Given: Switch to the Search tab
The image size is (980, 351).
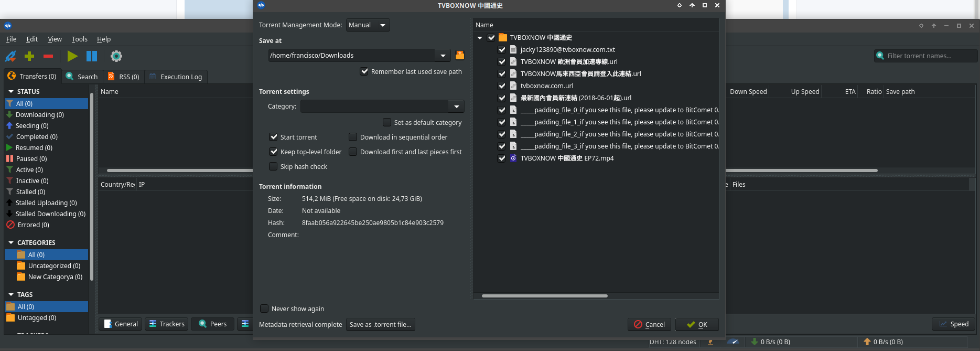Looking at the screenshot, I should (x=82, y=77).
